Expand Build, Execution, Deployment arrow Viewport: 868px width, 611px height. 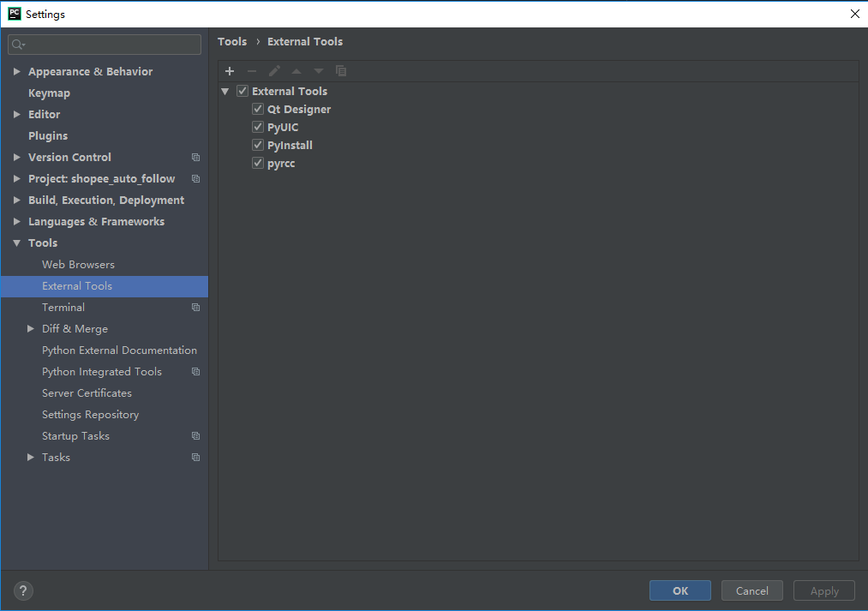pyautogui.click(x=16, y=200)
